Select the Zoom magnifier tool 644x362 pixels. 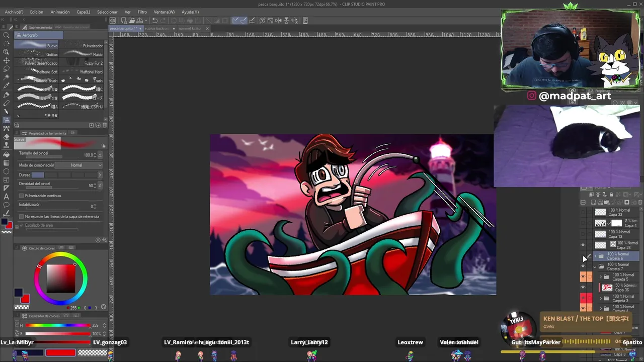[x=7, y=35]
